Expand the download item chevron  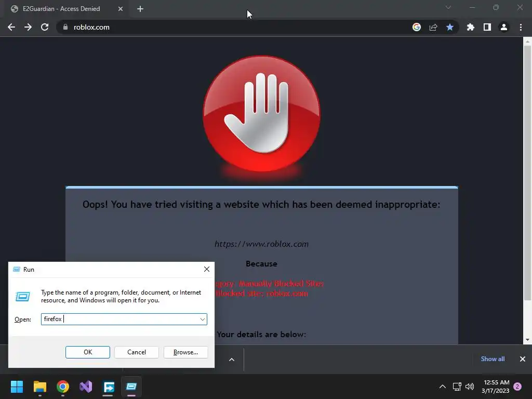pyautogui.click(x=232, y=360)
